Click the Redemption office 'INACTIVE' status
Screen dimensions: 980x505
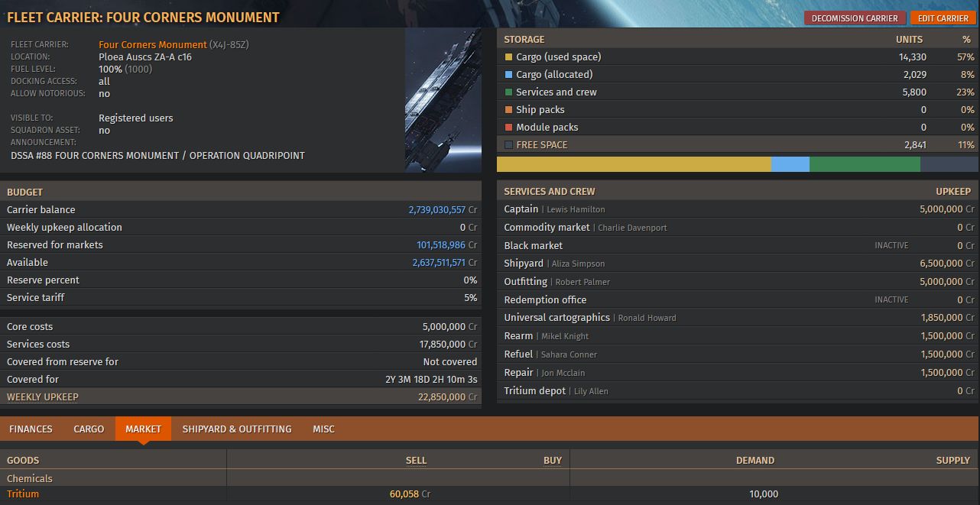[x=891, y=300]
